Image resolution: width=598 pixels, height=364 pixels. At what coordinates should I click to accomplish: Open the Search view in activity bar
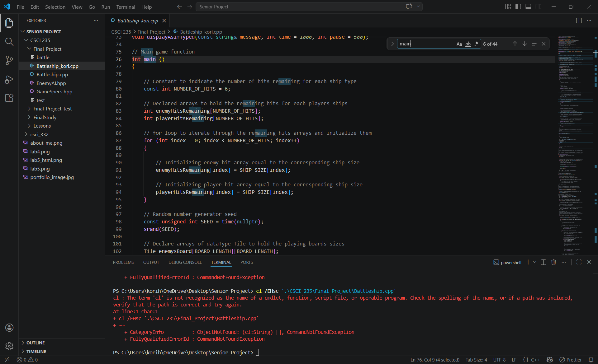click(9, 42)
